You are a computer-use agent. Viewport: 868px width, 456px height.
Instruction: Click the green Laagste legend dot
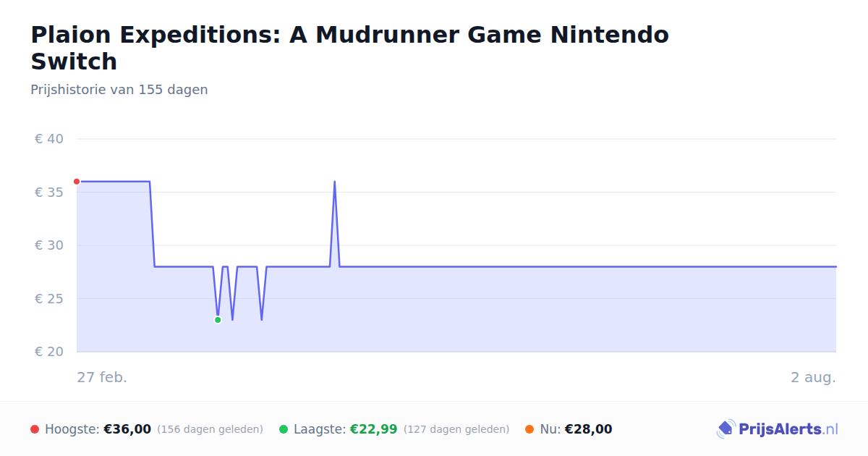point(284,429)
